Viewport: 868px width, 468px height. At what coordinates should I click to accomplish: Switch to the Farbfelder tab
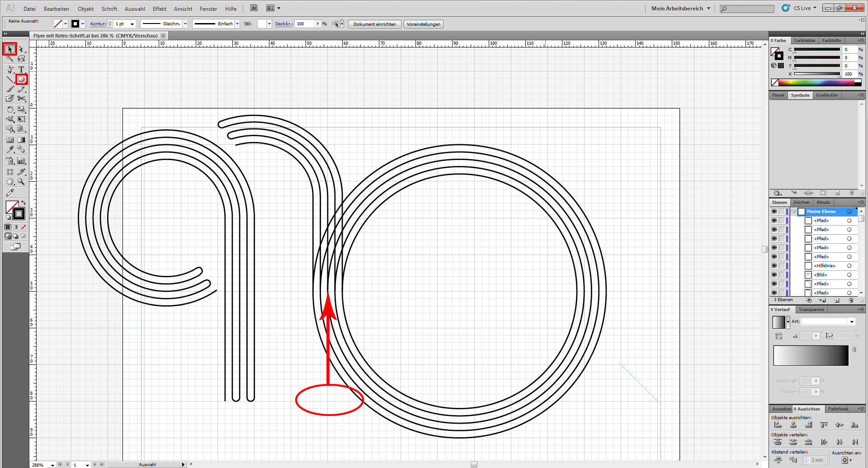[805, 40]
